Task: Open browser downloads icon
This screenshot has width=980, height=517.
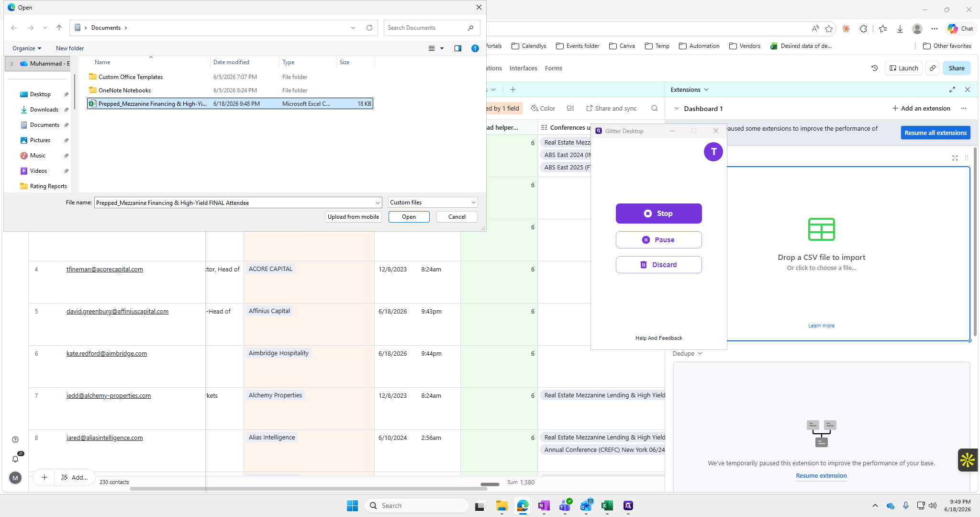Action: pos(900,29)
